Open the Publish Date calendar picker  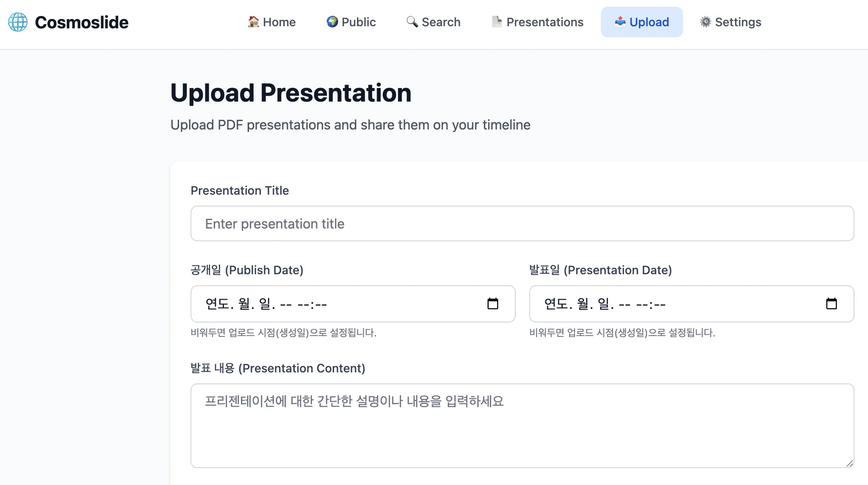tap(492, 304)
